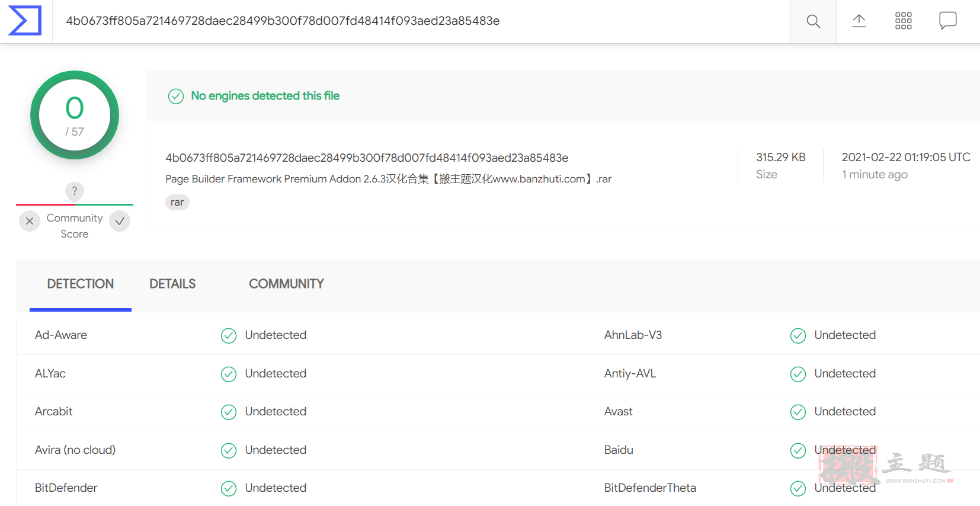This screenshot has width=980, height=506.
Task: Vote file as harmless with check icon
Action: (120, 221)
